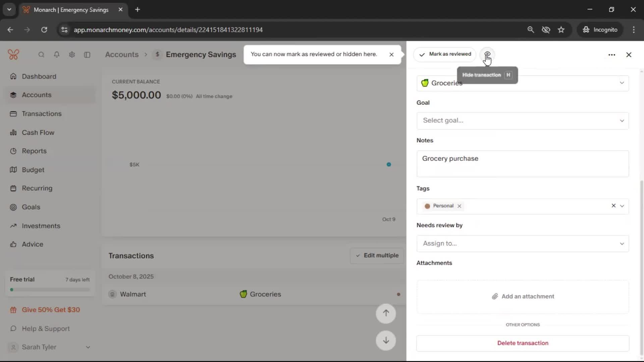Expand the Groceries category dropdown
Image resolution: width=644 pixels, height=362 pixels.
[x=622, y=83]
